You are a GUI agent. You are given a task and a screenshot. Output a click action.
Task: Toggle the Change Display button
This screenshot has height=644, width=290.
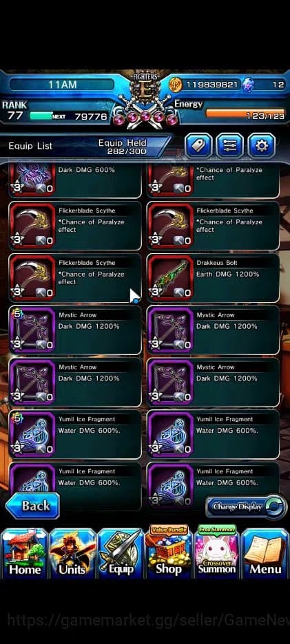pos(246,507)
